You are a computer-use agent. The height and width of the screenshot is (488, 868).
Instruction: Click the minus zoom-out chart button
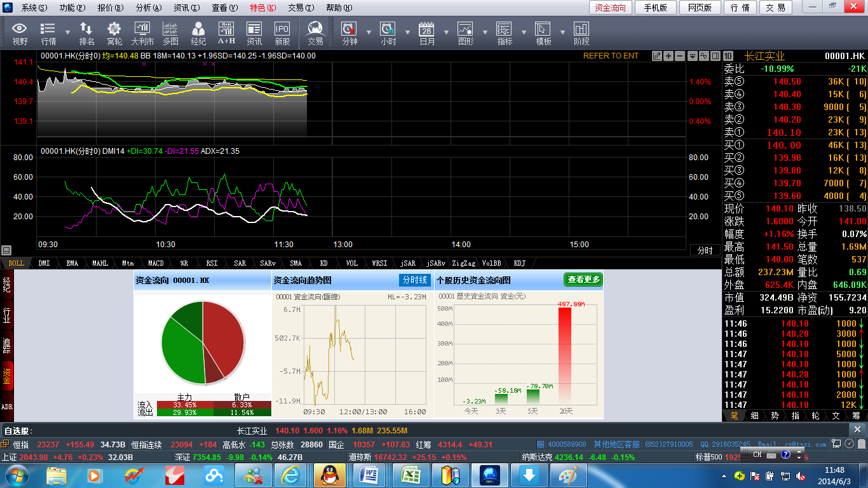point(679,56)
